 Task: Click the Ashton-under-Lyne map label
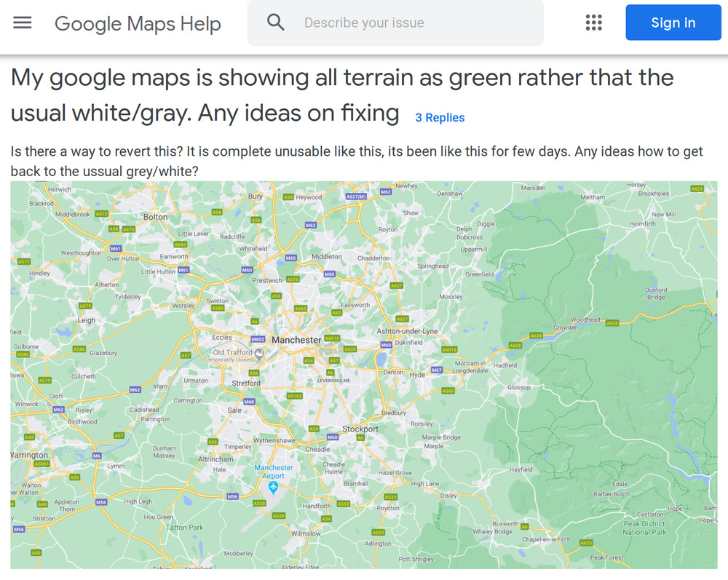(x=407, y=331)
